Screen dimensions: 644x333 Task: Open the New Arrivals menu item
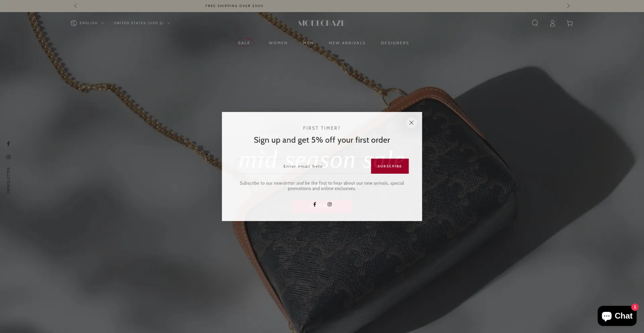tap(347, 43)
